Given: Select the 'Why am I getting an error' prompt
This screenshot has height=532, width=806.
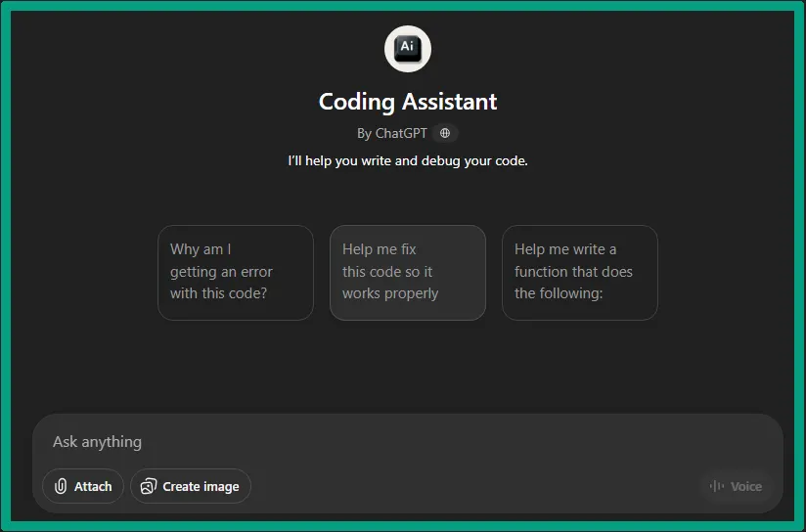Looking at the screenshot, I should 236,273.
